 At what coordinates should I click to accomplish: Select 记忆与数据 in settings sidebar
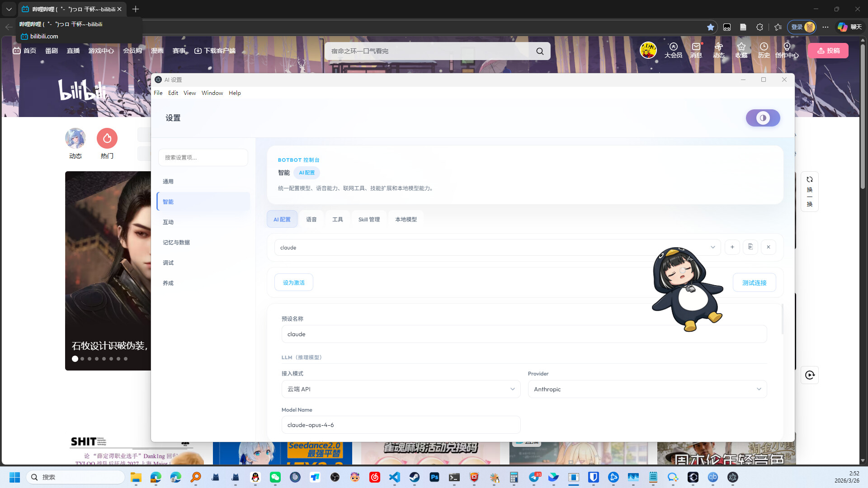(176, 243)
